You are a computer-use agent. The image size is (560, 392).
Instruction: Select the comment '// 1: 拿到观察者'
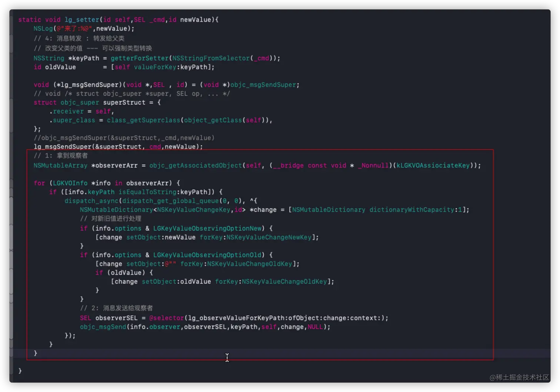click(61, 156)
